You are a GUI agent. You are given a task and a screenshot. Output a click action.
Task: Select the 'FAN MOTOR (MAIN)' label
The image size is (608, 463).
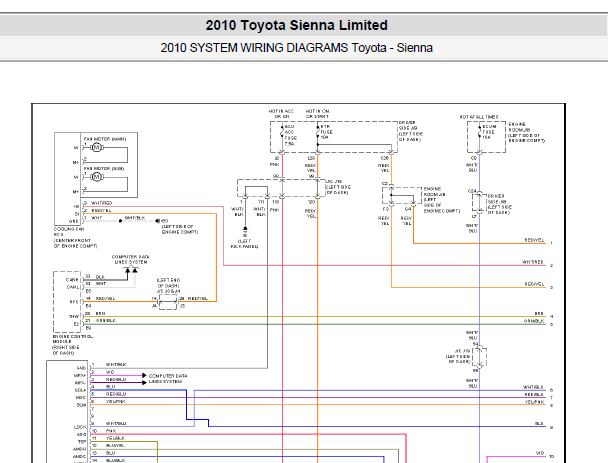coord(105,139)
